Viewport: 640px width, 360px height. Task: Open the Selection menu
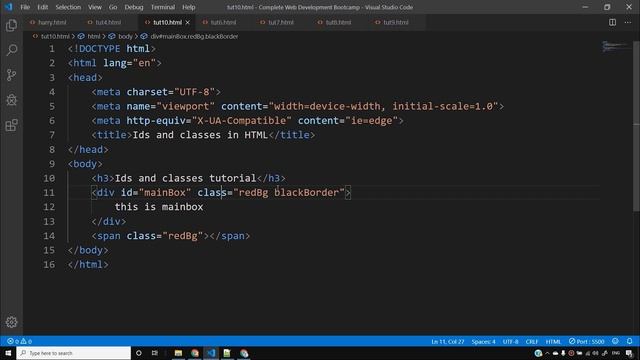tap(68, 7)
